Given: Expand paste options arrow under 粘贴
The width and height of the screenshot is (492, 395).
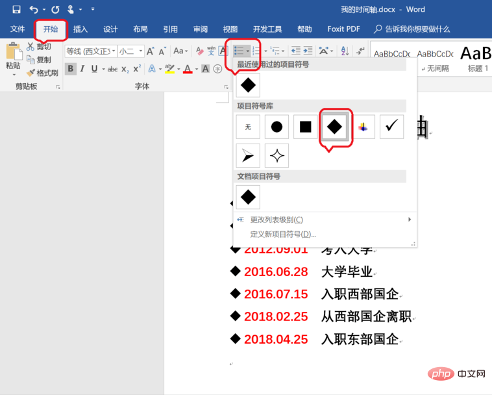Looking at the screenshot, I should 14,75.
